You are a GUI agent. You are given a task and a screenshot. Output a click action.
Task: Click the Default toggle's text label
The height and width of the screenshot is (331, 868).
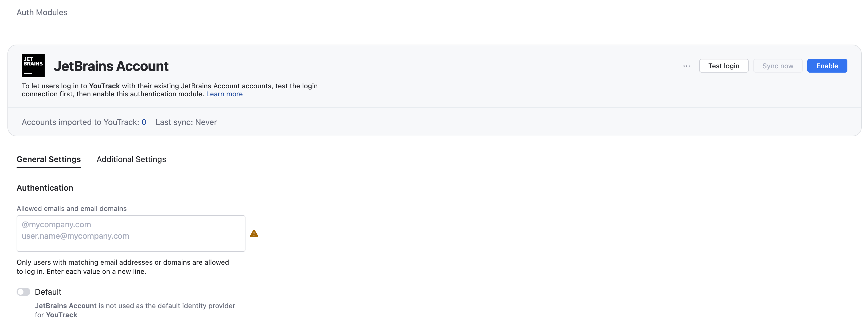point(48,292)
